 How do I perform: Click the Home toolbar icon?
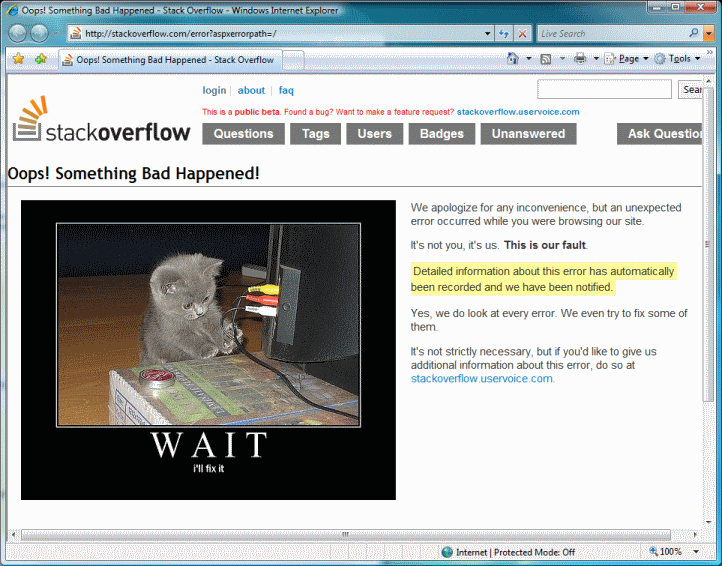coord(513,58)
